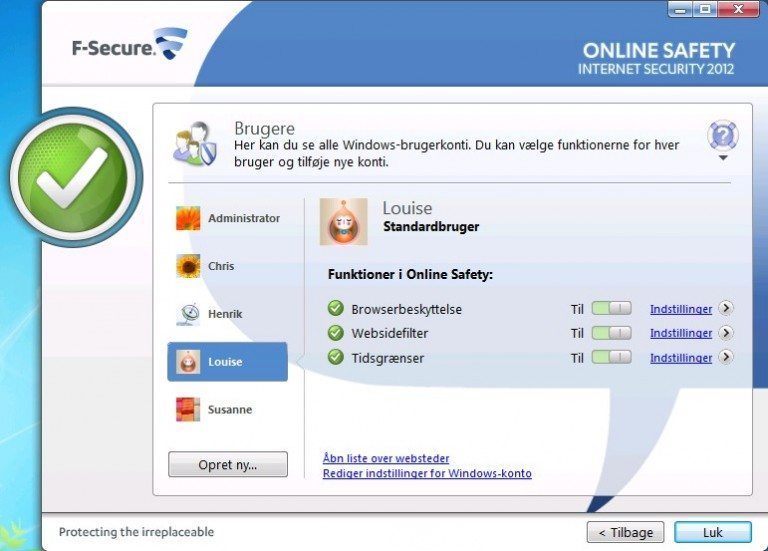768x551 pixels.
Task: Select the Henrik user account
Action: pos(228,314)
